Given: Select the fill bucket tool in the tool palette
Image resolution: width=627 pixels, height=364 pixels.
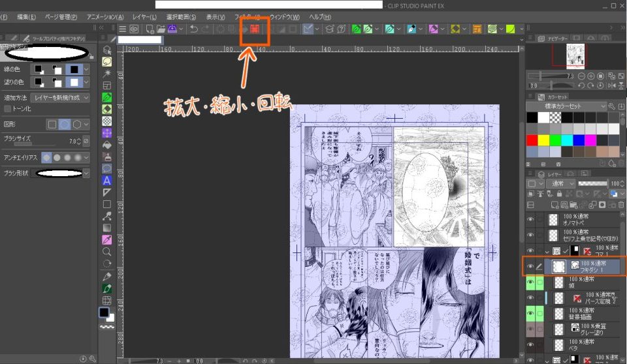Looking at the screenshot, I should tap(106, 145).
